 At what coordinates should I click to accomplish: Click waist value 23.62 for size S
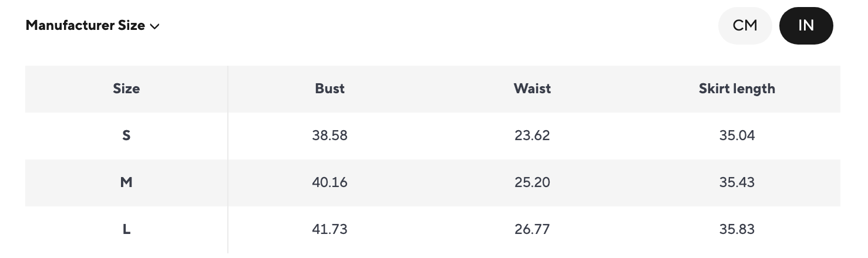(x=532, y=135)
